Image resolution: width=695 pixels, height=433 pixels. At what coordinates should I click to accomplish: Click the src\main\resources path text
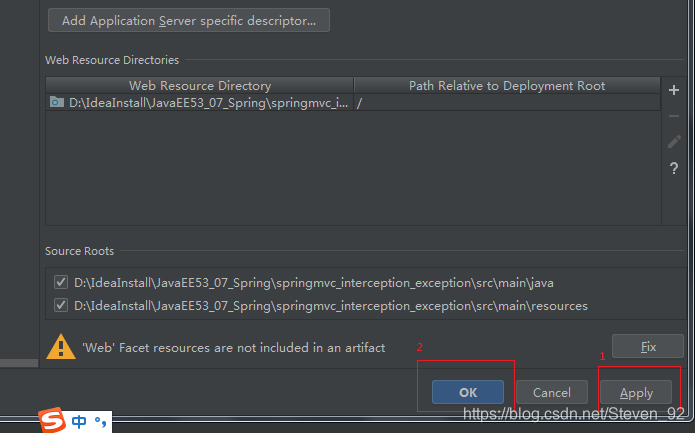(331, 306)
